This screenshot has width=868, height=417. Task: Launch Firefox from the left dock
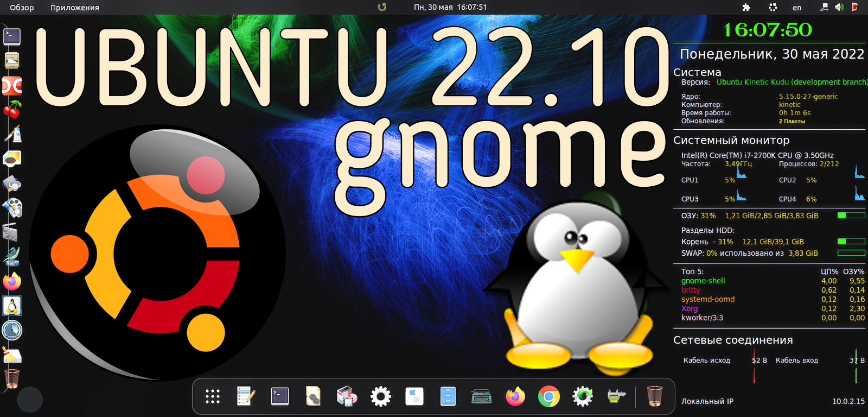point(12,281)
